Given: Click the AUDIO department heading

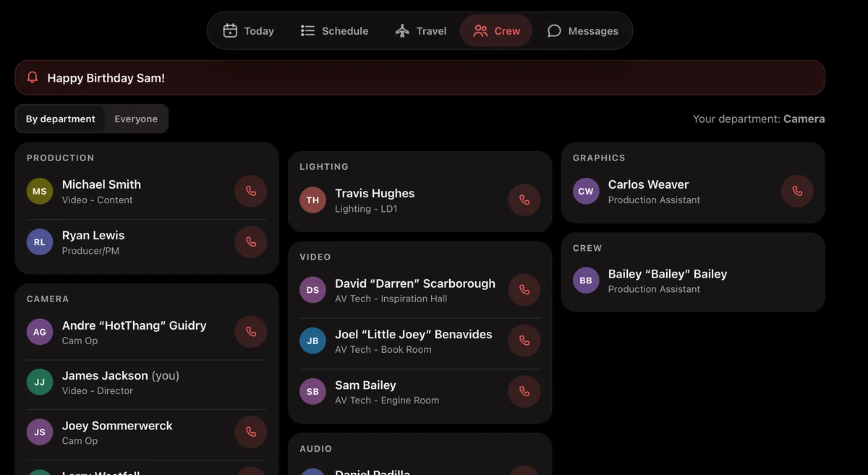Looking at the screenshot, I should [316, 448].
